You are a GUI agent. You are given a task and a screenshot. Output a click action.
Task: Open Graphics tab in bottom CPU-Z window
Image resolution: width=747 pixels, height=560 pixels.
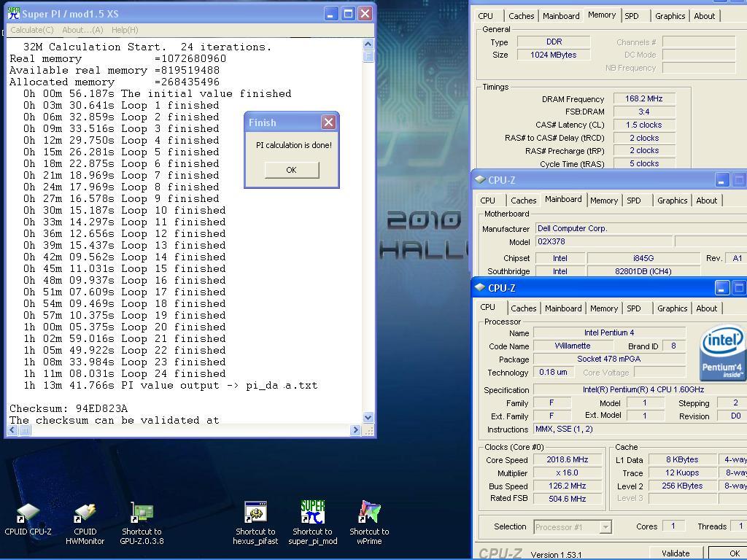pyautogui.click(x=672, y=308)
